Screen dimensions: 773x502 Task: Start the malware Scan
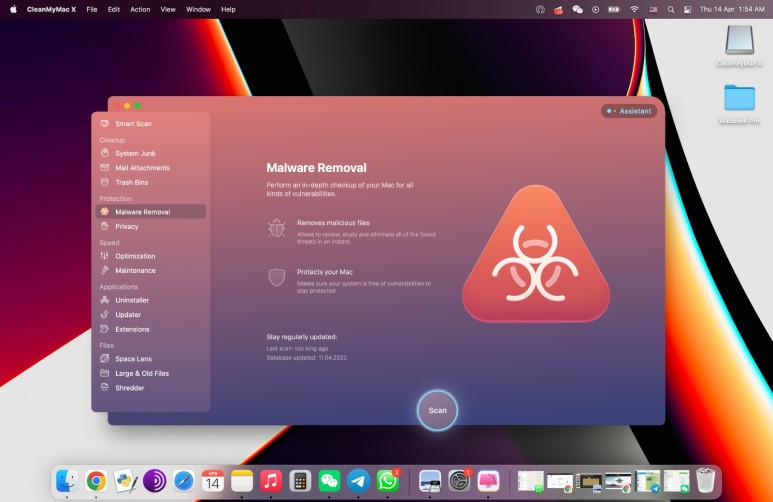[437, 410]
